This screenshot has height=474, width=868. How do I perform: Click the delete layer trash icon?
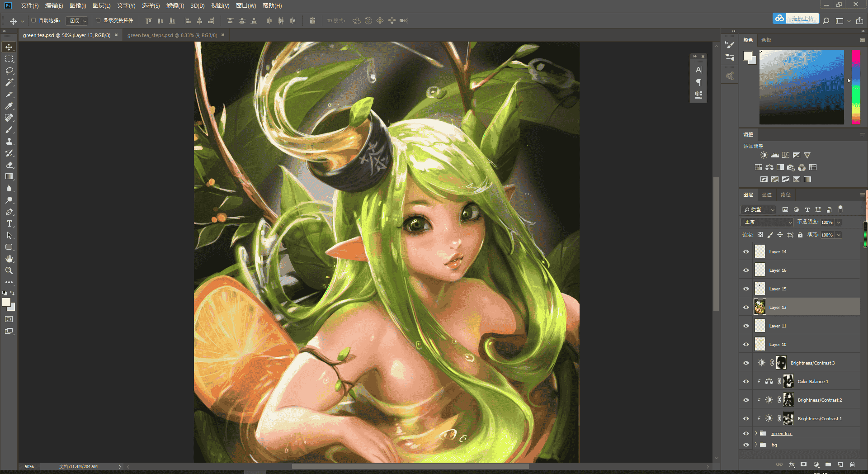pyautogui.click(x=852, y=464)
